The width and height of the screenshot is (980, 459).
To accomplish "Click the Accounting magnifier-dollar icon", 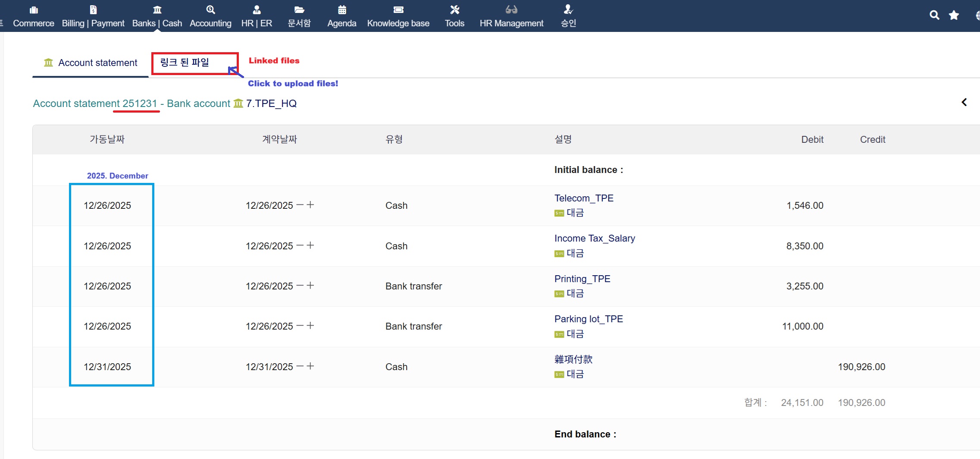I will coord(210,10).
